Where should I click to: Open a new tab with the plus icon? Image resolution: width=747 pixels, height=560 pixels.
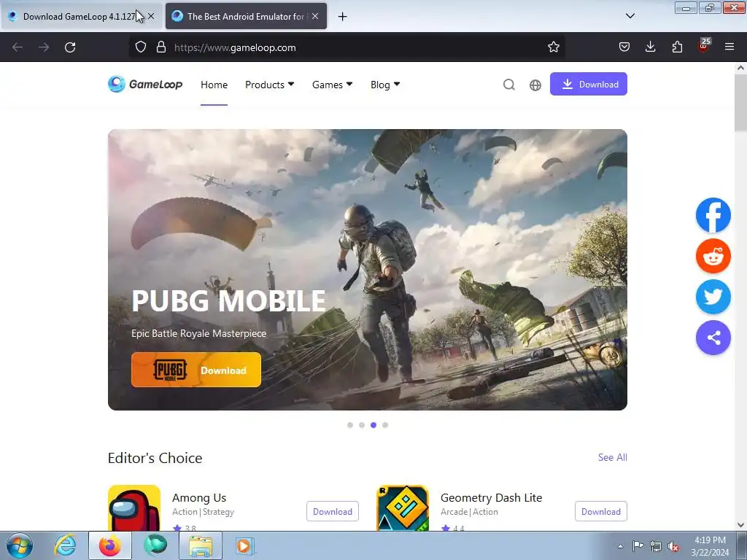tap(342, 17)
